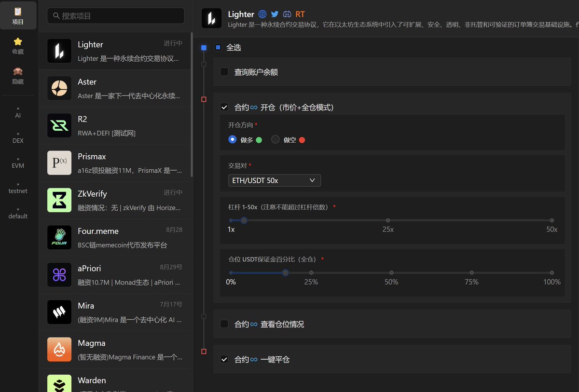Click Lighter header logo
The width and height of the screenshot is (579, 392).
[x=211, y=18]
